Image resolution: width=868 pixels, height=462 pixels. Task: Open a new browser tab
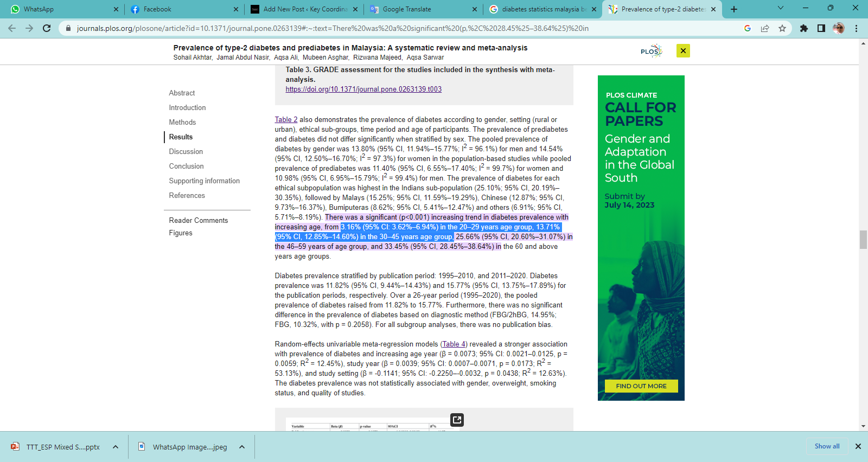coord(734,9)
